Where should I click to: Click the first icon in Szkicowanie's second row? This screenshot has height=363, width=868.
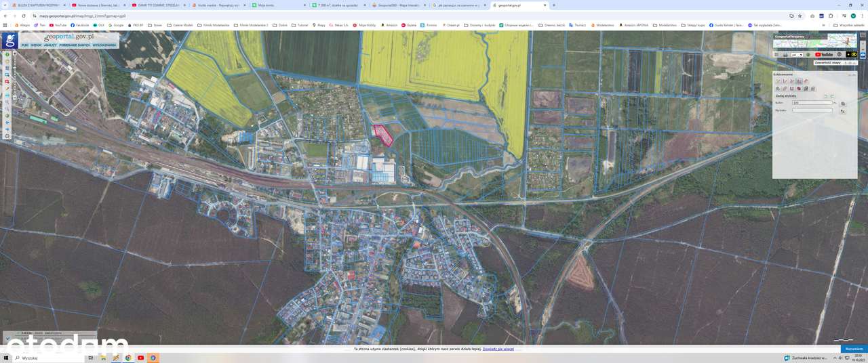[x=778, y=88]
